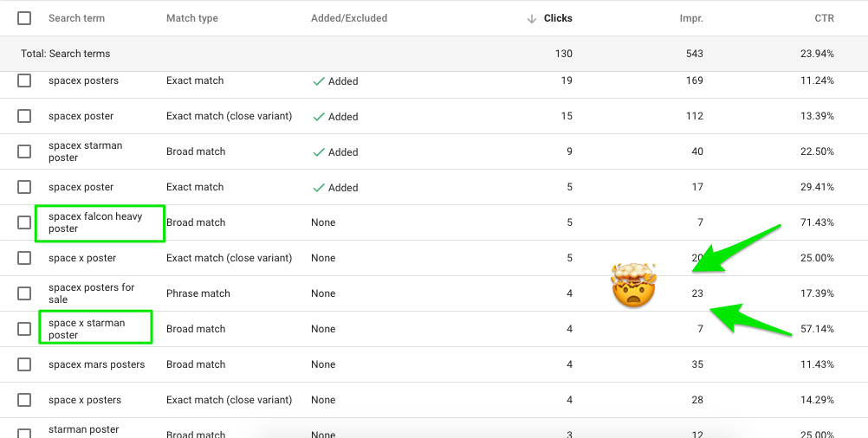Sort by the CTR column header

pos(825,18)
